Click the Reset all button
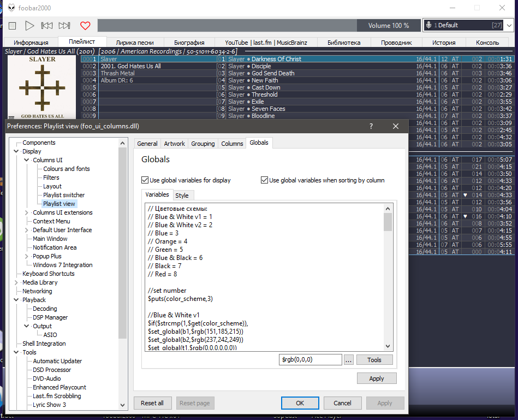This screenshot has height=420, width=518. pos(152,403)
